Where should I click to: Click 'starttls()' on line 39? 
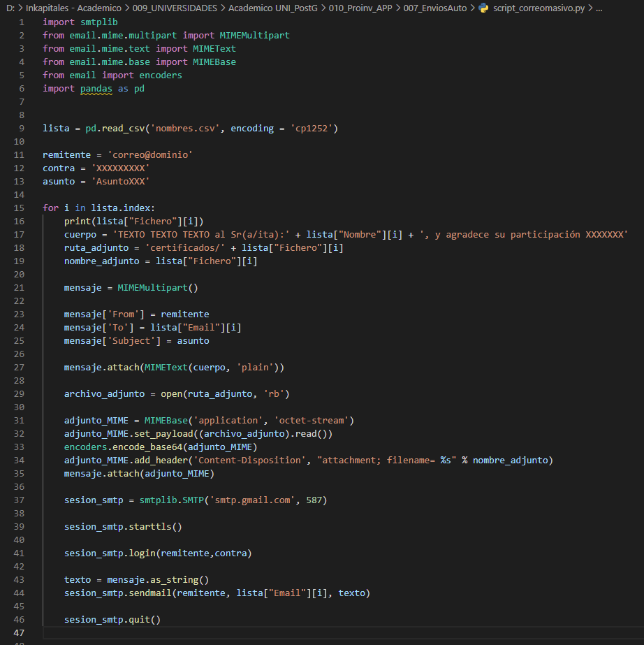[x=156, y=526]
